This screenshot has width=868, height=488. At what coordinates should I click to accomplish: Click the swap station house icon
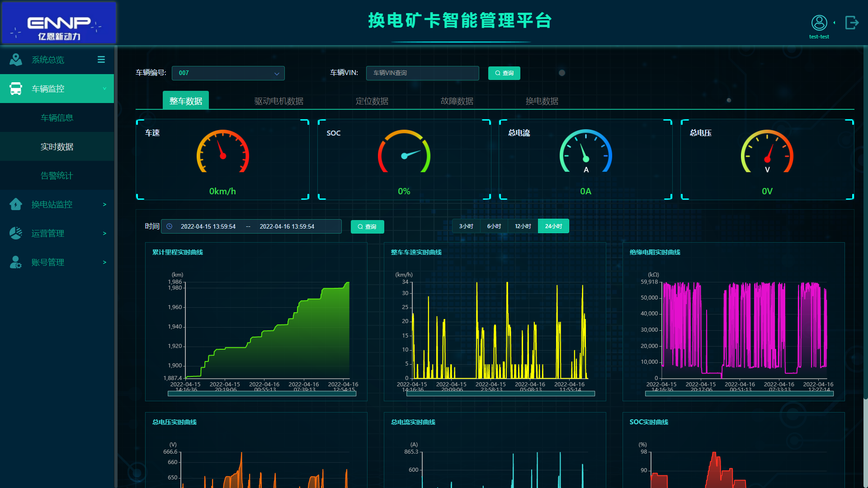click(x=16, y=204)
